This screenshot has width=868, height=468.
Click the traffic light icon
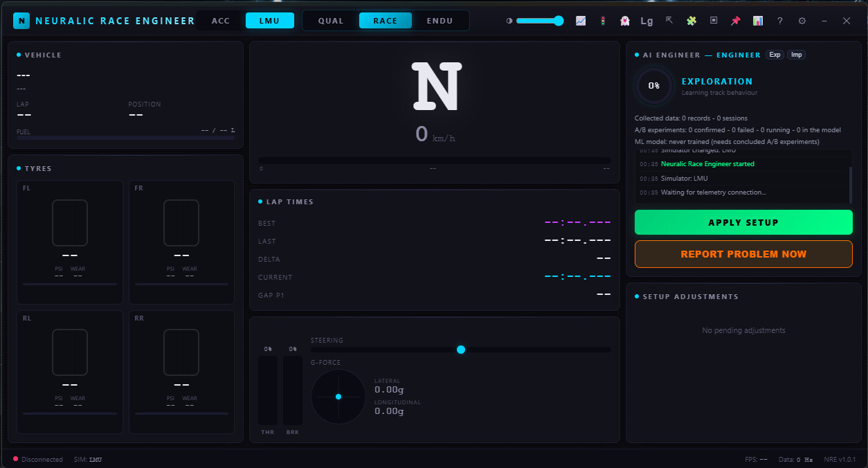coord(603,21)
